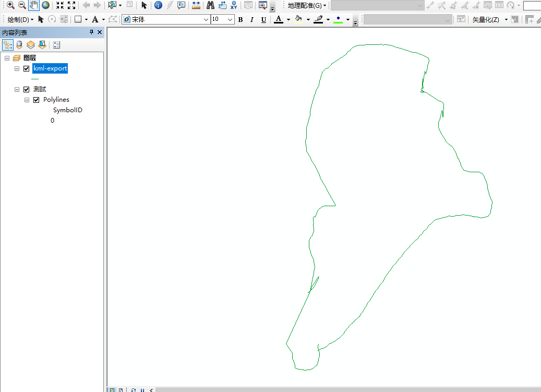The height and width of the screenshot is (392, 541).
Task: Select the kml-export layer name
Action: (x=50, y=68)
